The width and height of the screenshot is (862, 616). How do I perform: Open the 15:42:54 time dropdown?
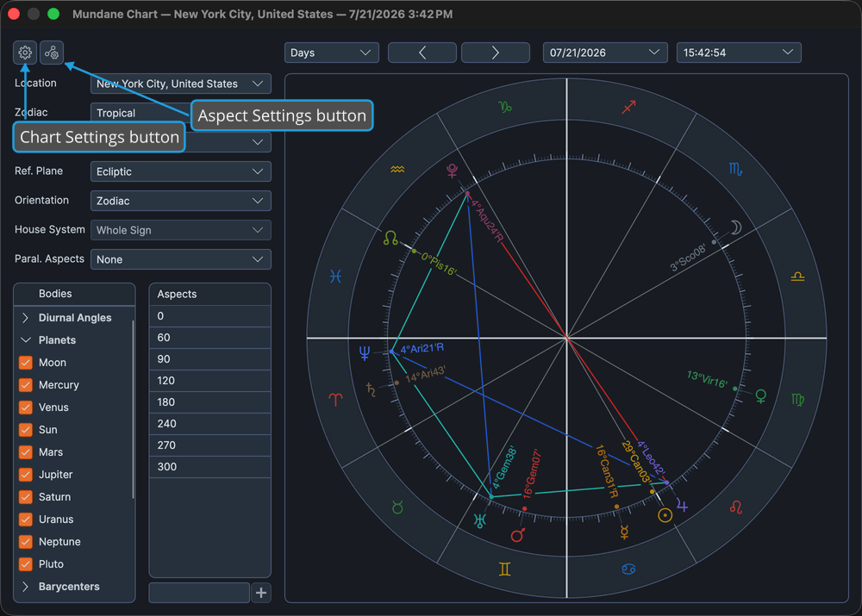click(x=739, y=53)
